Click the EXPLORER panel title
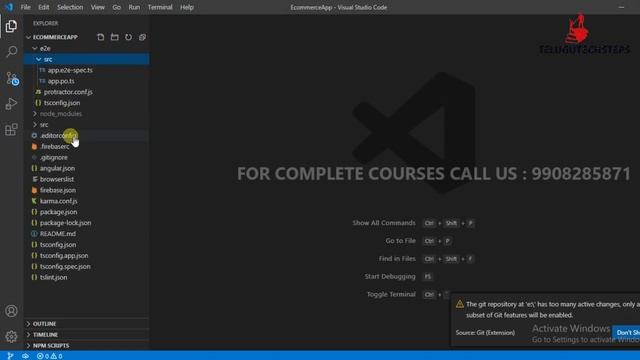 (x=46, y=23)
